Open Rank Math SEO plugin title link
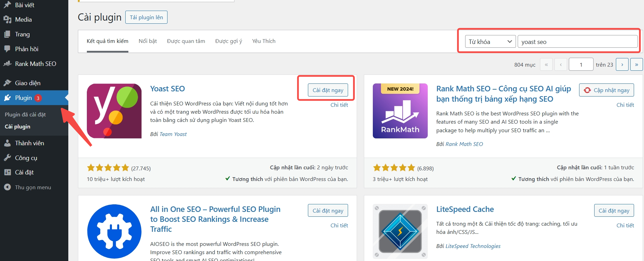 point(504,94)
